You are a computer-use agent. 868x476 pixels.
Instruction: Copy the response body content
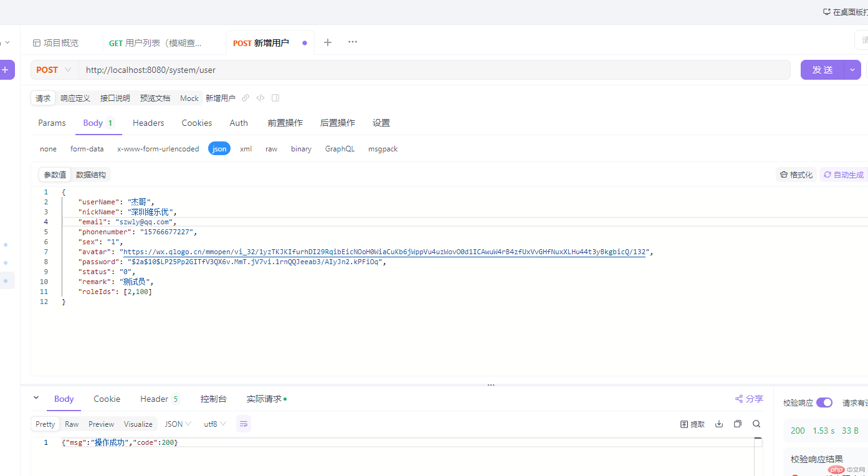(x=738, y=424)
